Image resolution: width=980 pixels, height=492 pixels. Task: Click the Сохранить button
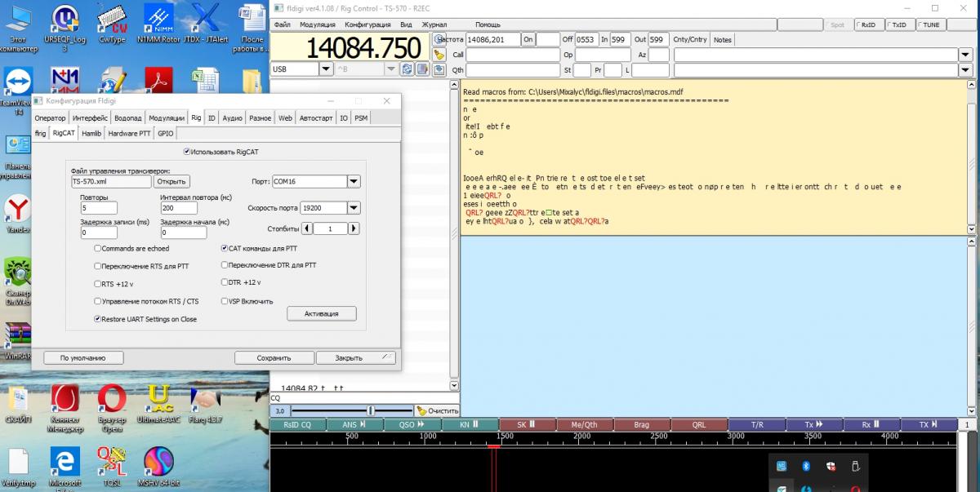click(x=274, y=357)
